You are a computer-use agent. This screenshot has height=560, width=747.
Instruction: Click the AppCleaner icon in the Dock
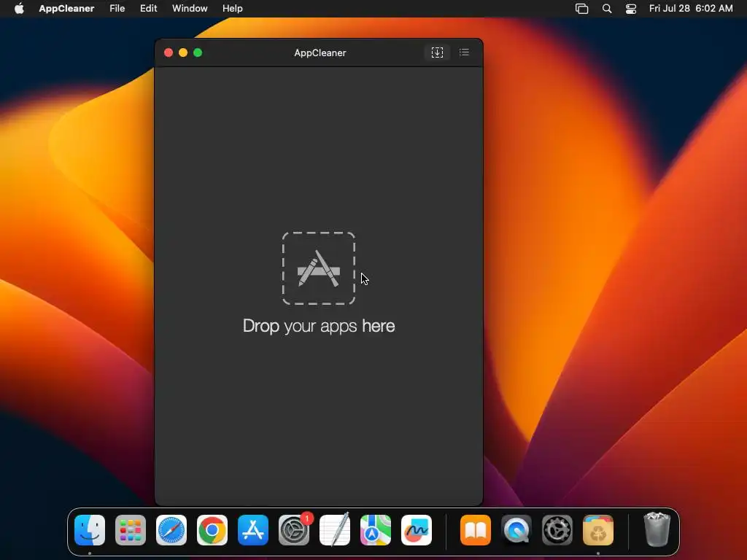click(598, 530)
